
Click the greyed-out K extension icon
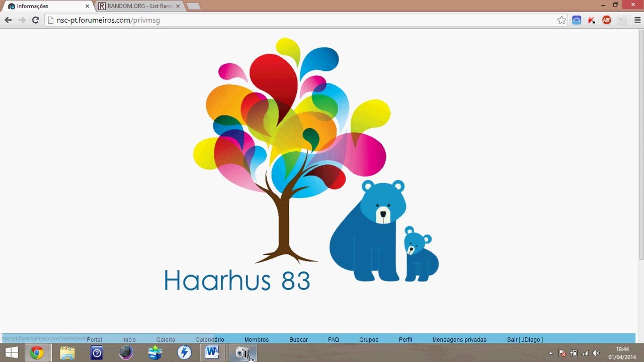tap(622, 20)
